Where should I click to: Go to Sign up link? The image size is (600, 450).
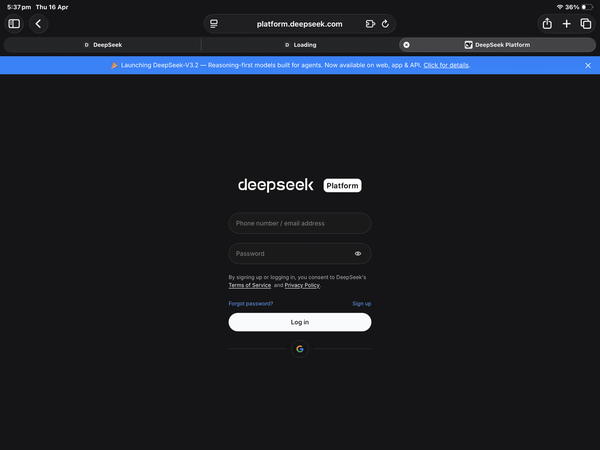pos(361,303)
